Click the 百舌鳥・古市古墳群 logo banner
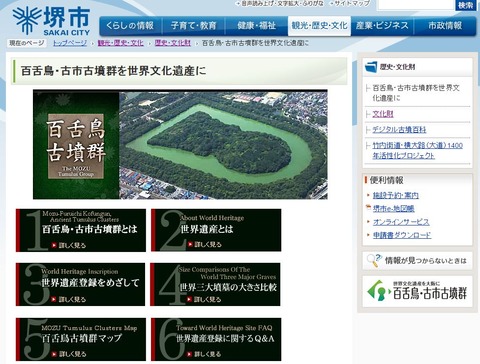This screenshot has height=364, width=480. click(x=417, y=291)
